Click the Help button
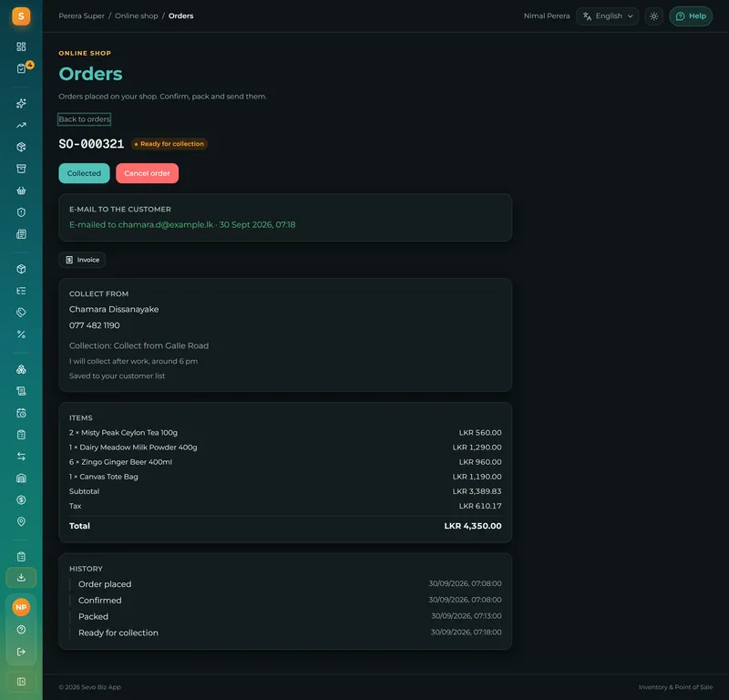Image resolution: width=729 pixels, height=700 pixels. point(691,16)
